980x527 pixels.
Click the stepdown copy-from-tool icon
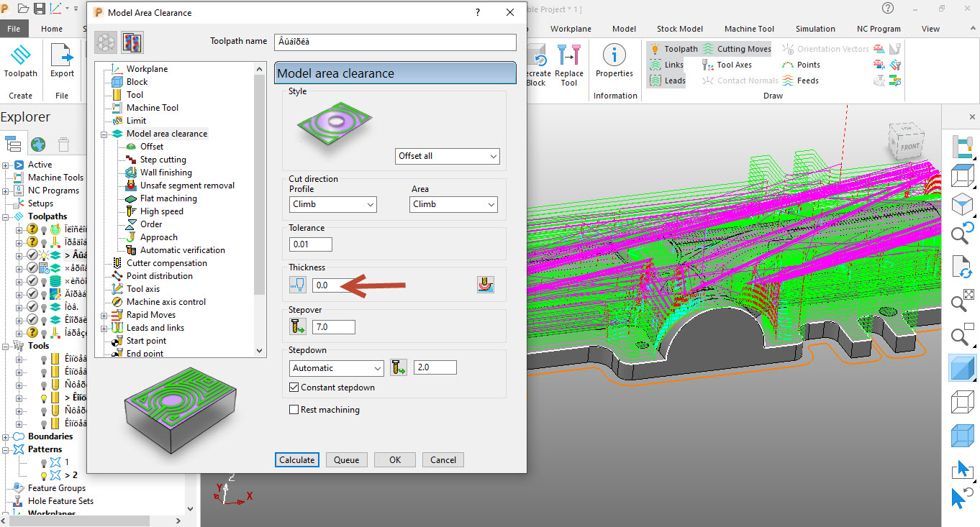[399, 367]
